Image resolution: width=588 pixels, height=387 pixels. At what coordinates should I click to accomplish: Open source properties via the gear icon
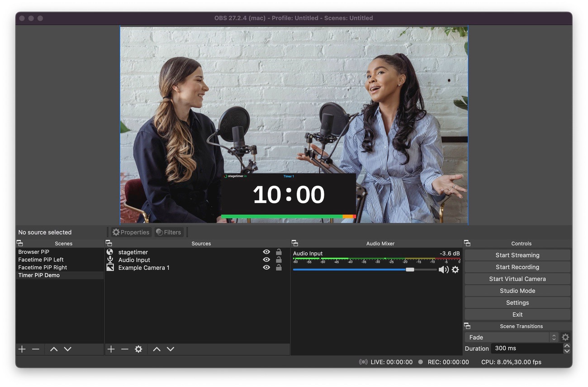(x=138, y=349)
